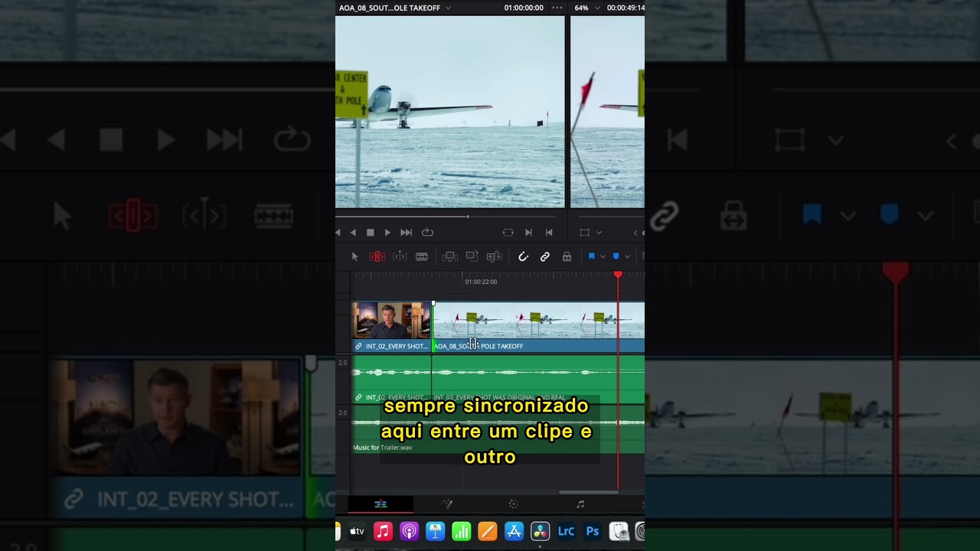Switch to the Color page tab
The width and height of the screenshot is (980, 551).
(x=513, y=504)
